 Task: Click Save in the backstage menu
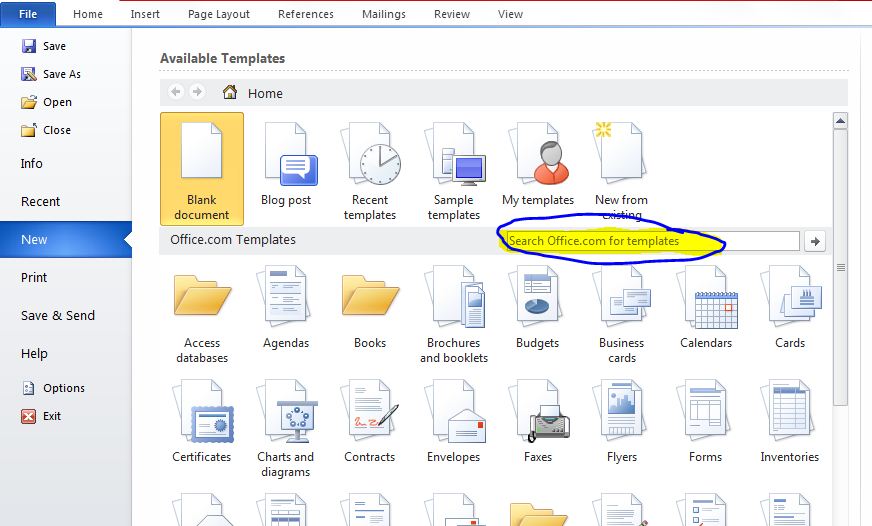[x=43, y=46]
